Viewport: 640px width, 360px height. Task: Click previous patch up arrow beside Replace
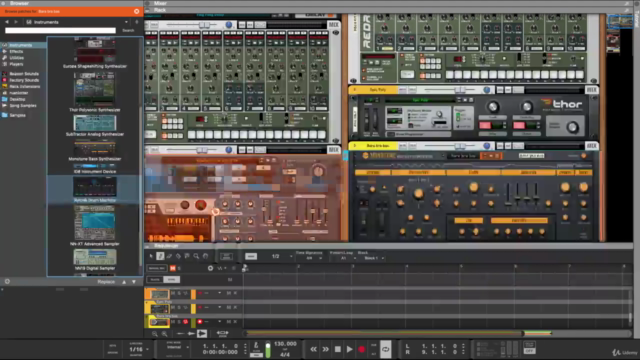[124, 282]
